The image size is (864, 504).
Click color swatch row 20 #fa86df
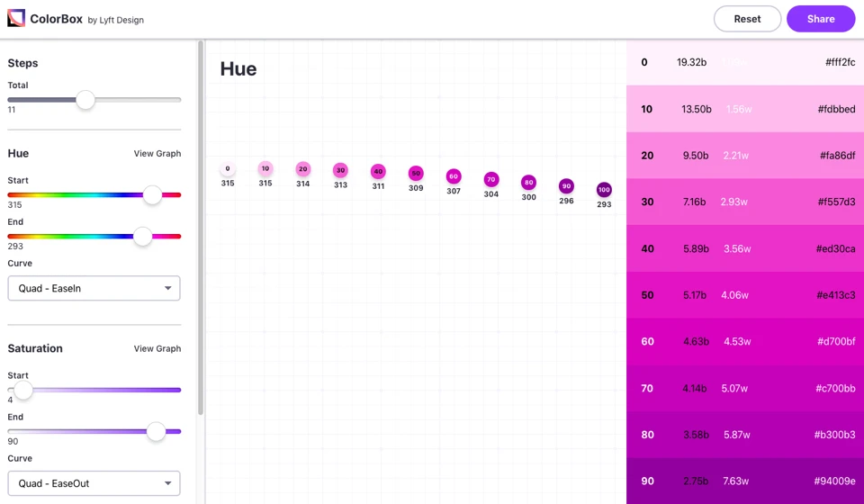[745, 156]
